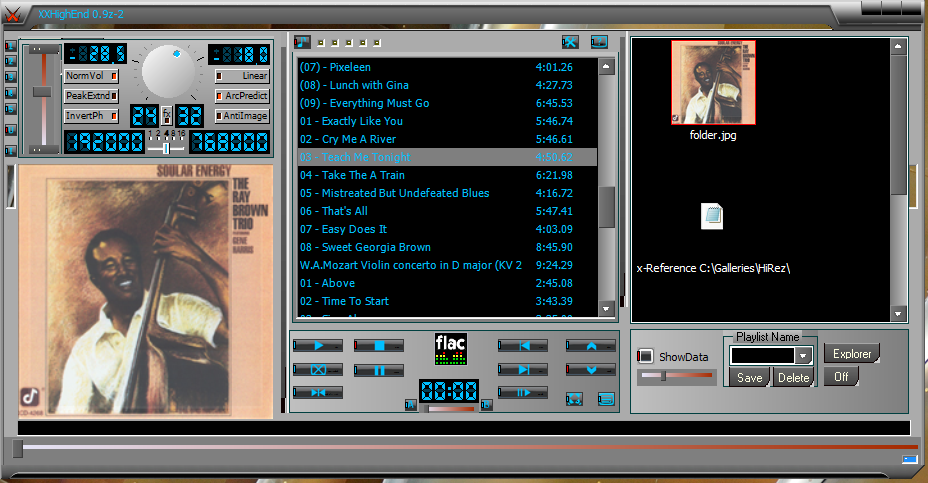This screenshot has width=928, height=483.
Task: Toggle the AntiImage option
Action: click(241, 116)
